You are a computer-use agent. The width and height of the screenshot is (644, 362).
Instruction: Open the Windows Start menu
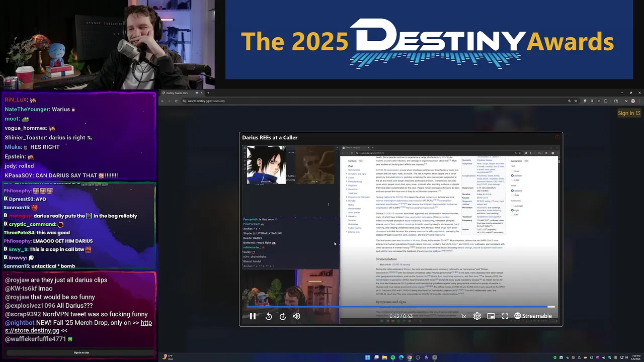[368, 357]
